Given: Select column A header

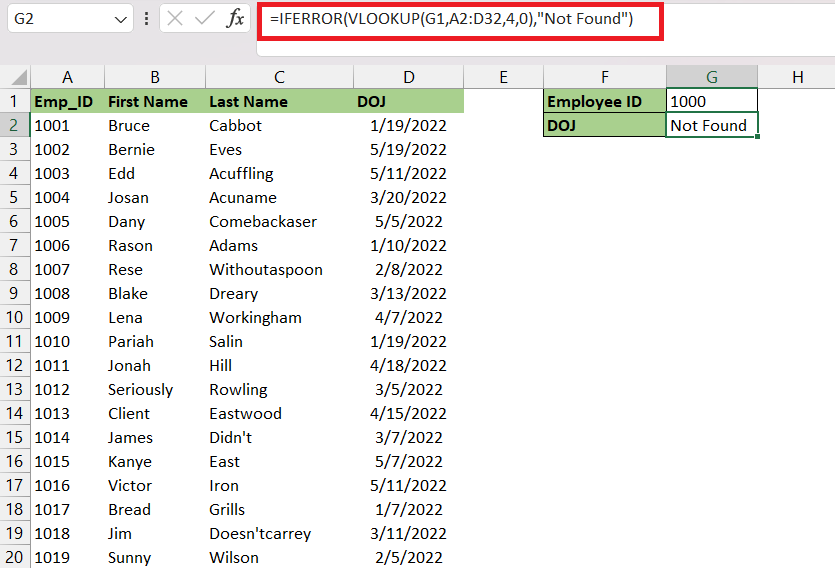Looking at the screenshot, I should (x=68, y=77).
